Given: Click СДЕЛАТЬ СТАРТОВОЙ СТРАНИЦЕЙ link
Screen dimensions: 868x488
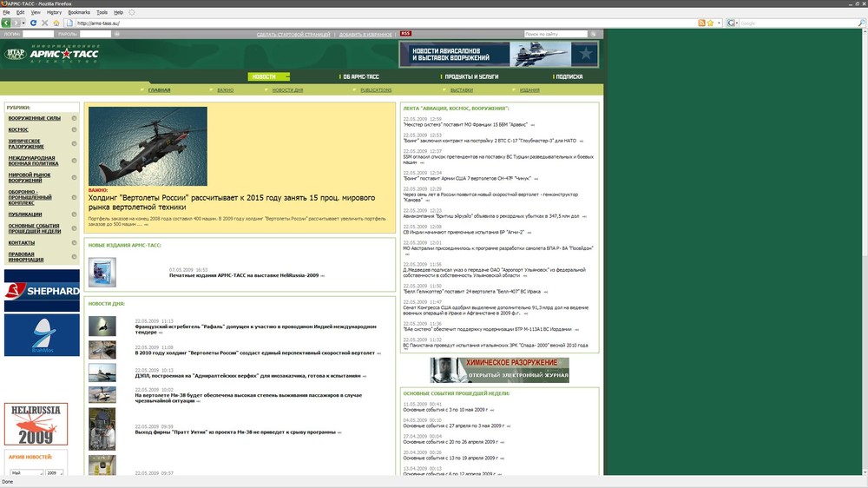Looking at the screenshot, I should point(293,34).
